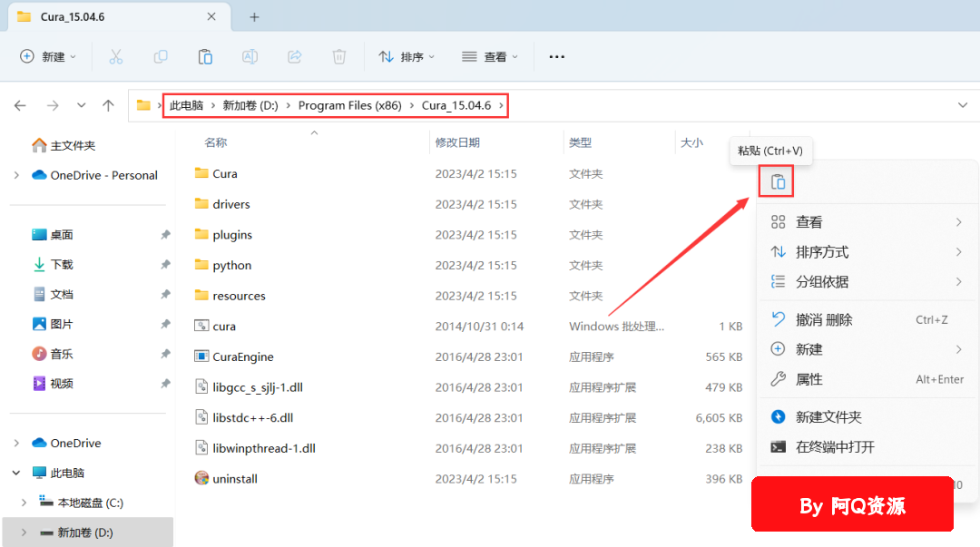Click the Delete trash icon in toolbar
Screen dimensions: 980x547
[x=338, y=57]
